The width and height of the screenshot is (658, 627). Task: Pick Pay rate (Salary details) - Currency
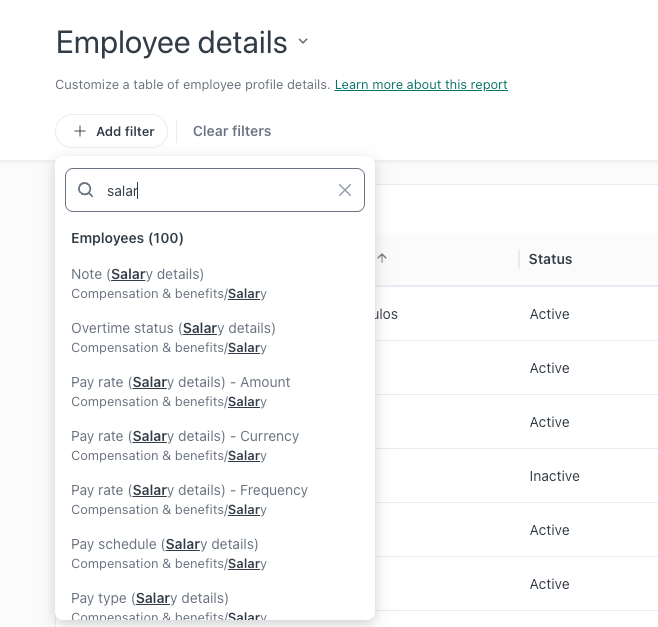click(185, 436)
